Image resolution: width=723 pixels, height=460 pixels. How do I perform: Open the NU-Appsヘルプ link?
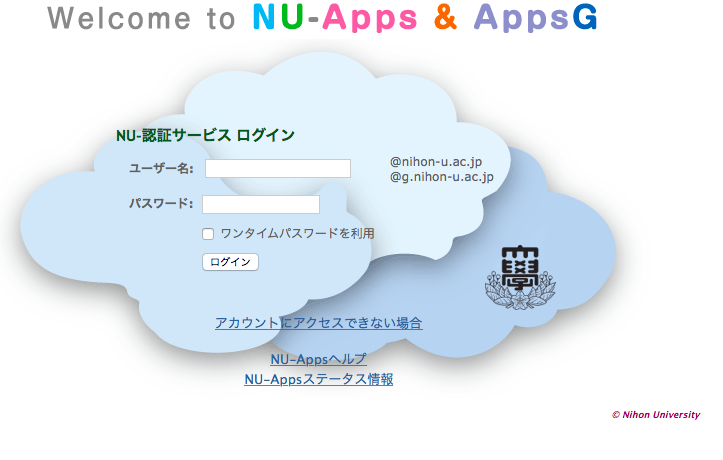[319, 359]
